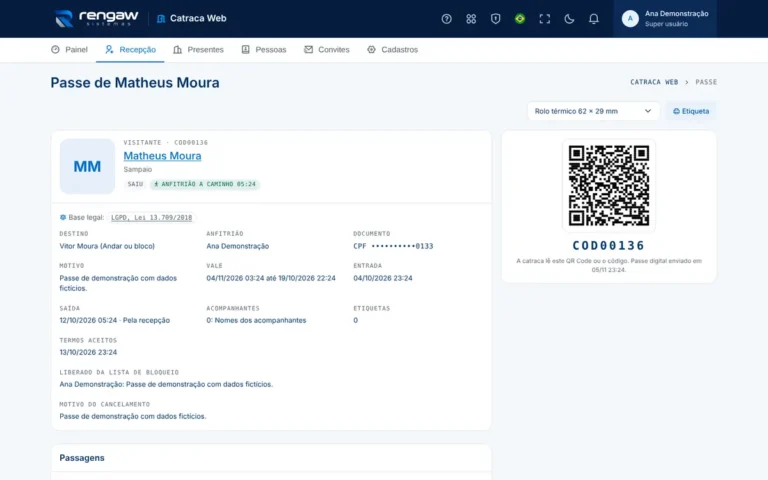Image resolution: width=768 pixels, height=480 pixels.
Task: Click the Anfitrião value Ana Demonstração
Action: coord(238,246)
